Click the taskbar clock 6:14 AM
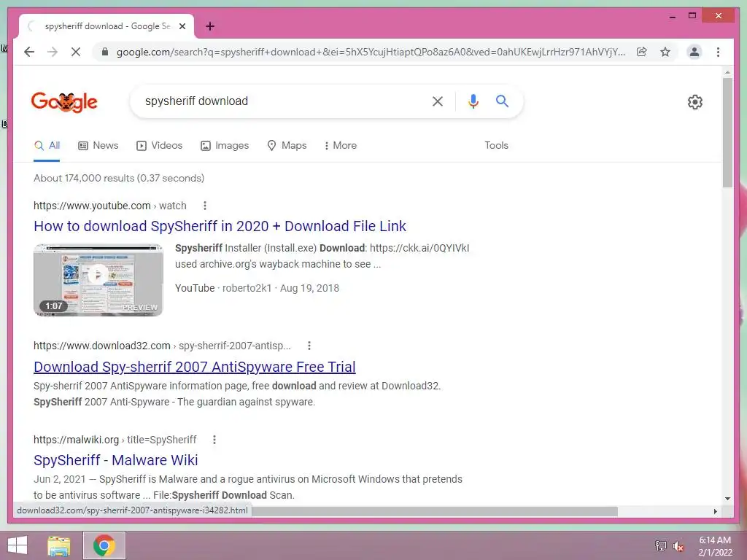 click(715, 540)
